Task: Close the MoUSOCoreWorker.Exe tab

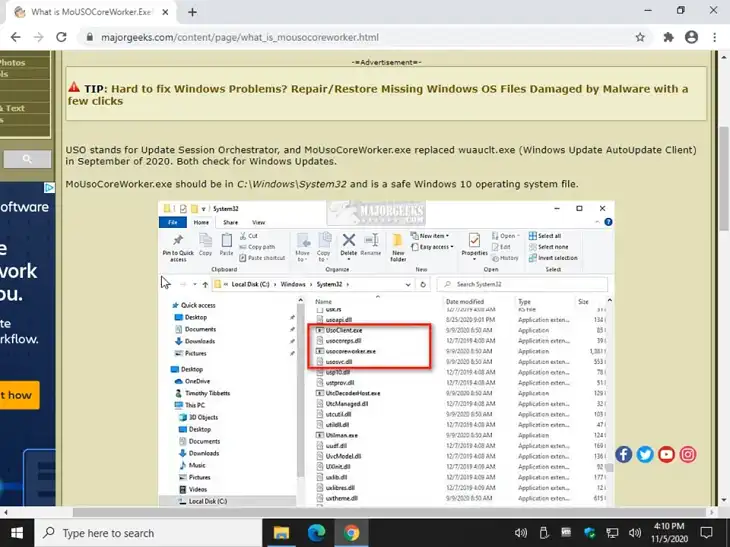Action: pyautogui.click(x=165, y=13)
